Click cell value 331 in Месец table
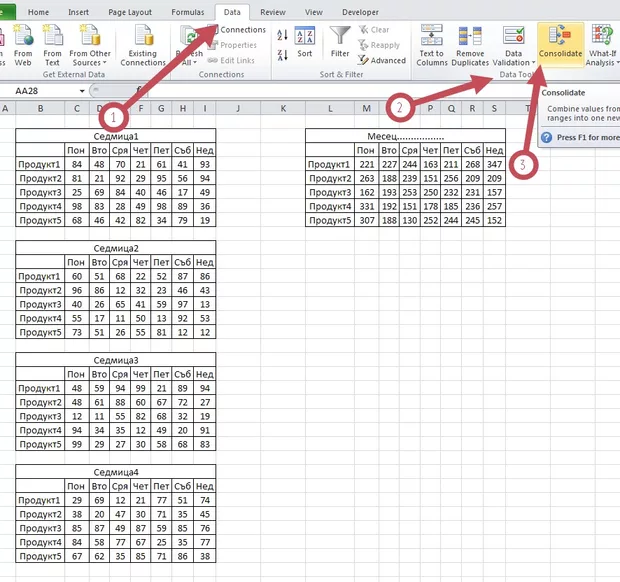The width and height of the screenshot is (620, 582). 367,206
